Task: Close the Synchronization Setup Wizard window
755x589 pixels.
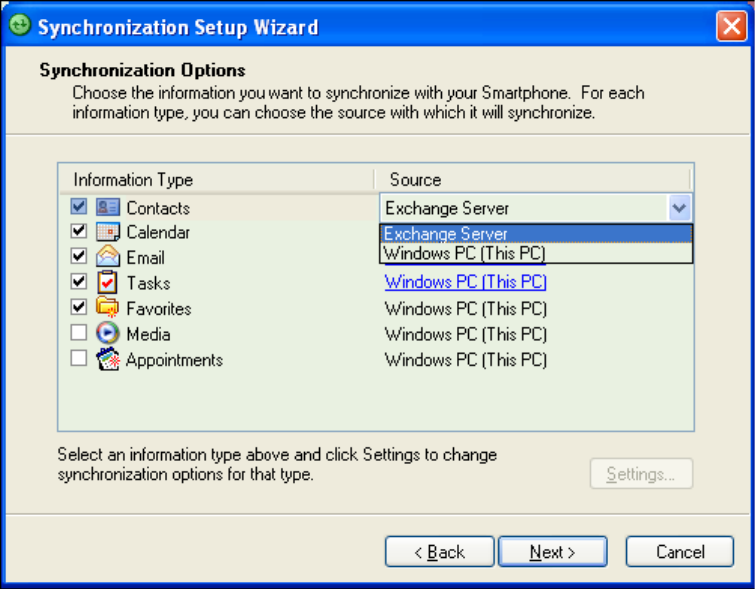Action: tap(731, 26)
